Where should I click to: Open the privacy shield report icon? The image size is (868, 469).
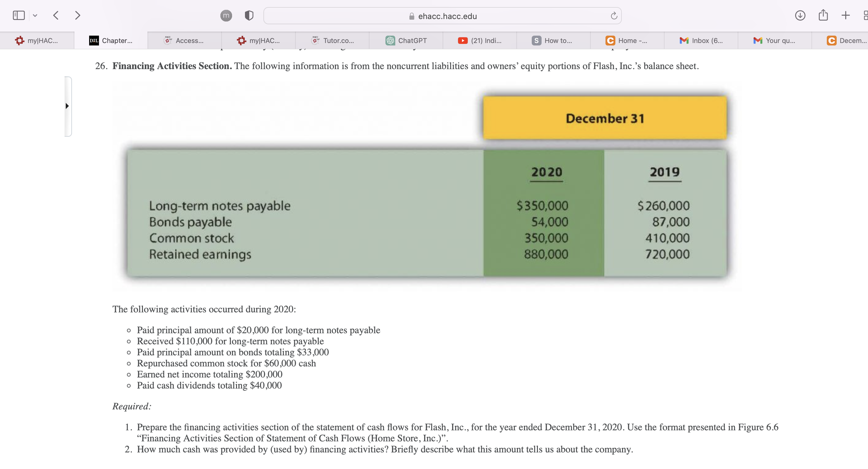tap(249, 15)
